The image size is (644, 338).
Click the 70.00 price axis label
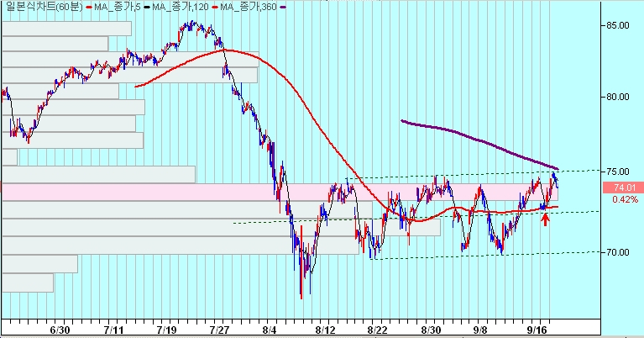[617, 252]
